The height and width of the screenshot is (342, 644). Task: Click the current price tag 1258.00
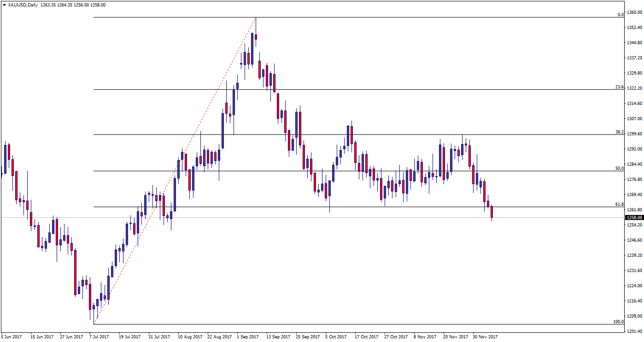click(x=634, y=218)
